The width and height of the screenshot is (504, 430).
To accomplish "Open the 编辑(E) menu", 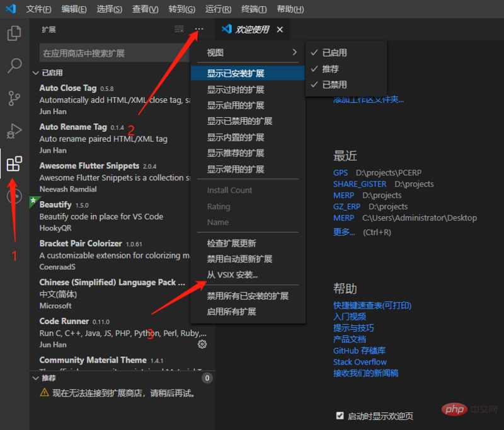I will pyautogui.click(x=74, y=9).
